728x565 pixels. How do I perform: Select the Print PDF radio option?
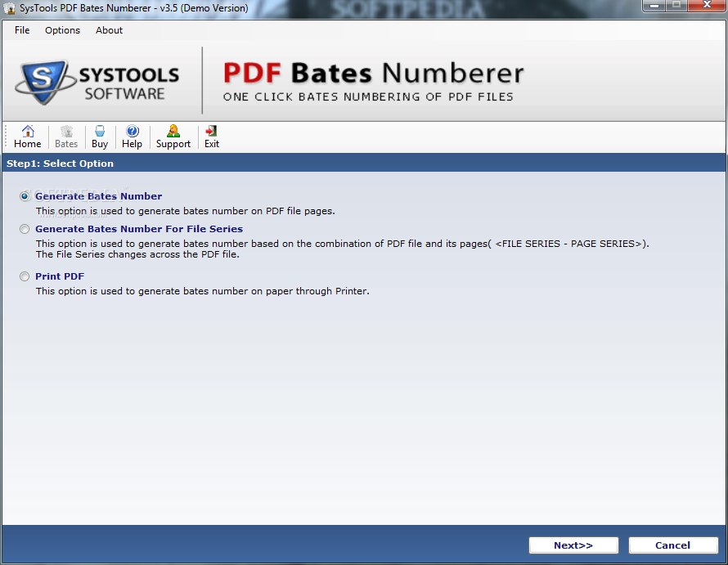pyautogui.click(x=25, y=276)
